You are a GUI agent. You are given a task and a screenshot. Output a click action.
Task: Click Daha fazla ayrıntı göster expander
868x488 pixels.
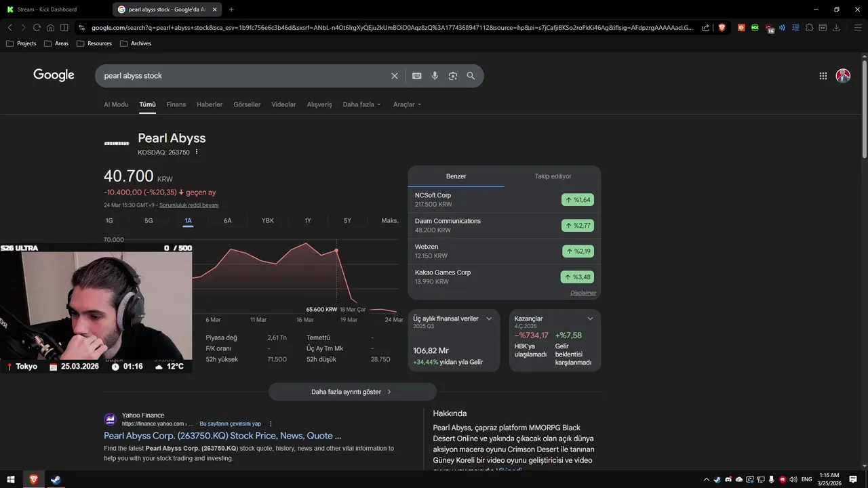click(352, 392)
